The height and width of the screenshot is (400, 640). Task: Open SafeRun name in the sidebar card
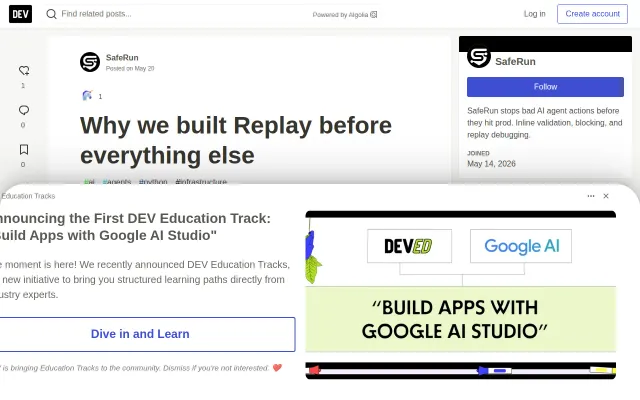(515, 62)
